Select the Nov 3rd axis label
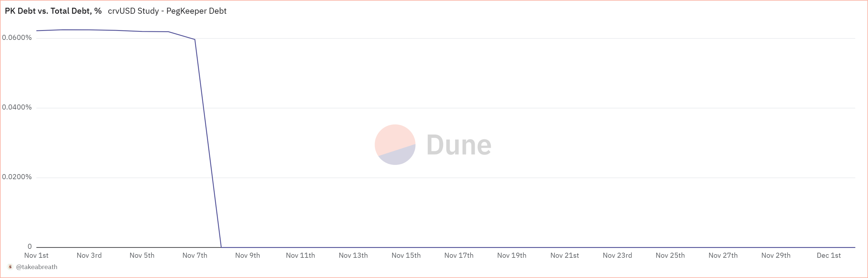Viewport: 868px width, 278px height. pyautogui.click(x=89, y=255)
